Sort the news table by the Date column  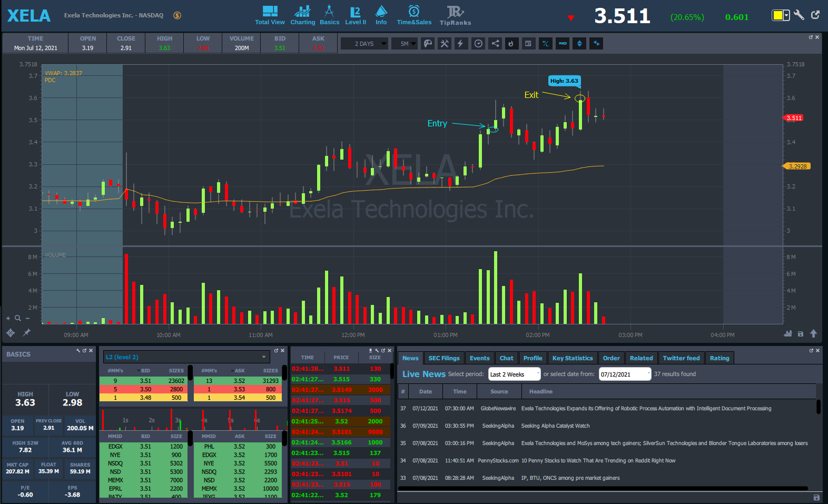click(426, 391)
